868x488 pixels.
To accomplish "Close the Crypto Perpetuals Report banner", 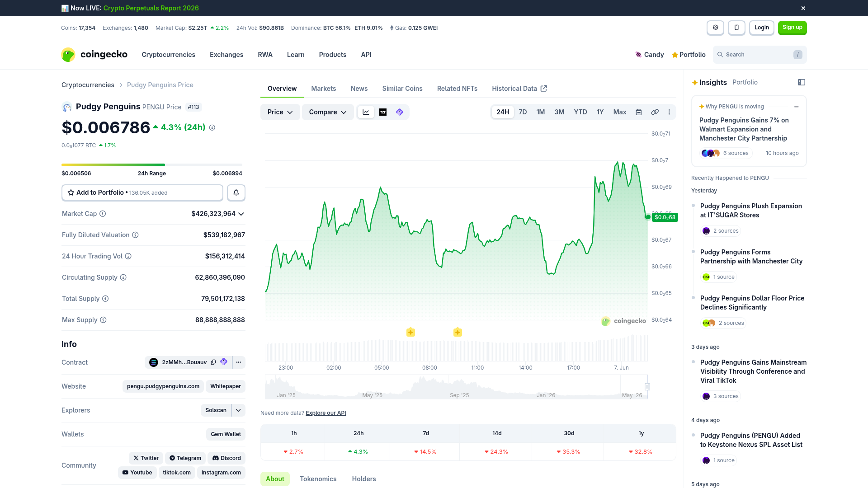I will point(803,8).
